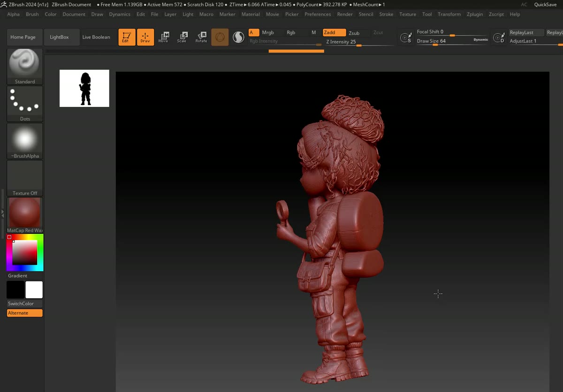
Task: Activate the Draw mode icon
Action: [x=145, y=37]
